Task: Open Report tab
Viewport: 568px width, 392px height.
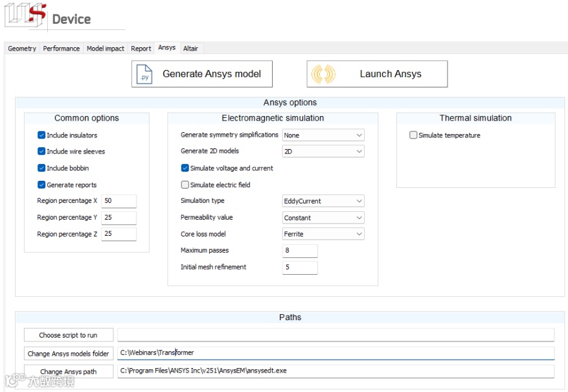Action: tap(141, 49)
